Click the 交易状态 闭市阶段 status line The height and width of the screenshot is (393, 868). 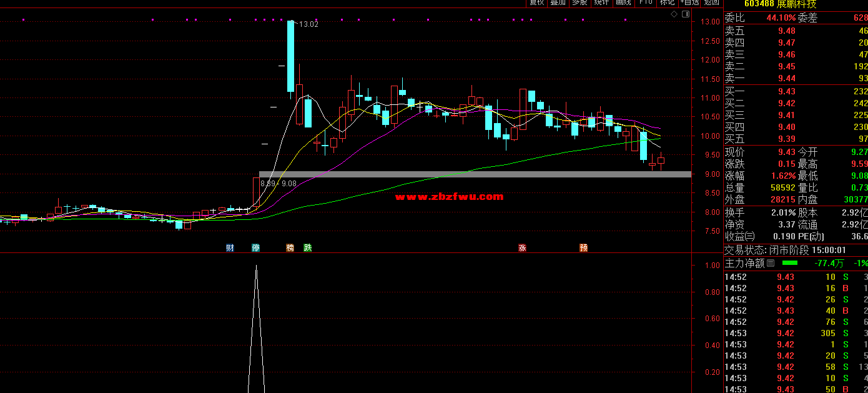[x=786, y=251]
